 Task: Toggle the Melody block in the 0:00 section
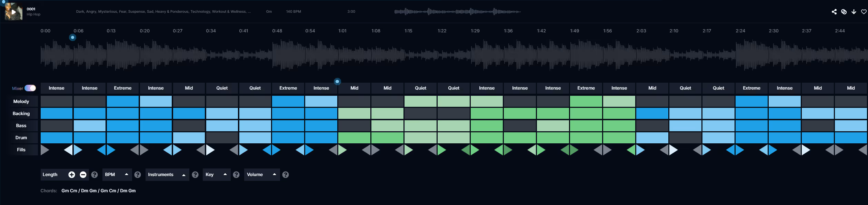(57, 101)
